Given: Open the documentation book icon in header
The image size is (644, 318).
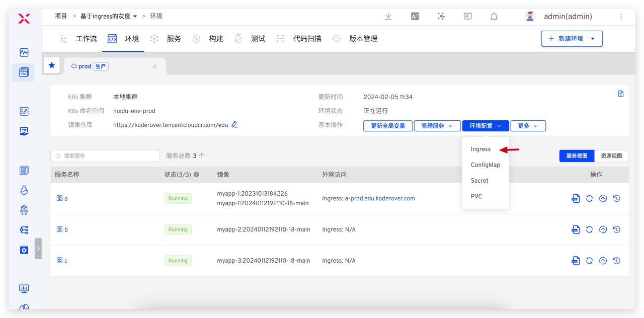Looking at the screenshot, I should [x=467, y=17].
